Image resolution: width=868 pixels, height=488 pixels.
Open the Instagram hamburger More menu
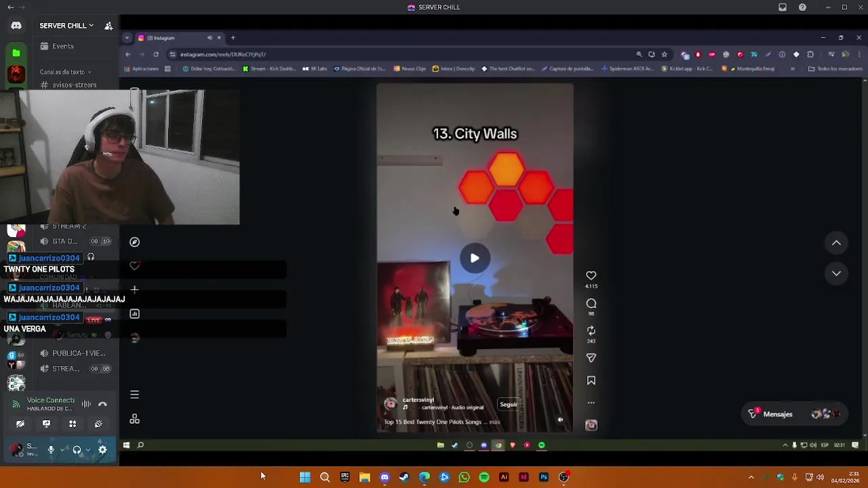134,394
